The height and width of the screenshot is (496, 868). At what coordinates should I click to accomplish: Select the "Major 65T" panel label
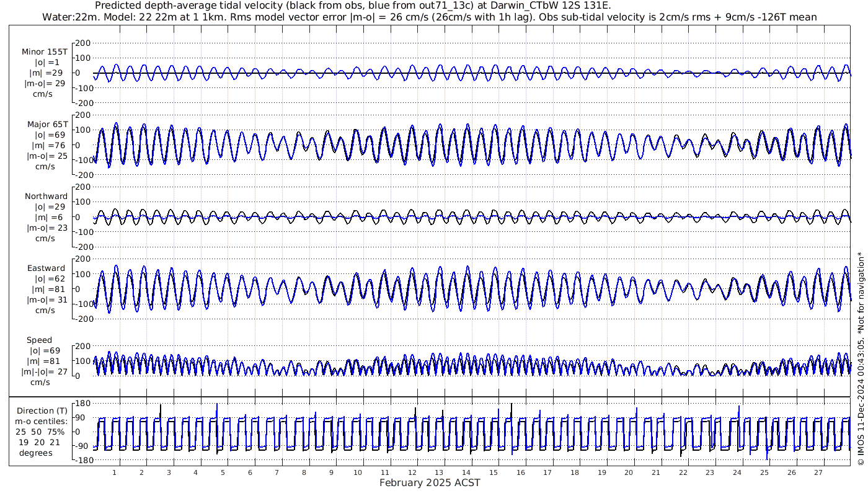(47, 125)
